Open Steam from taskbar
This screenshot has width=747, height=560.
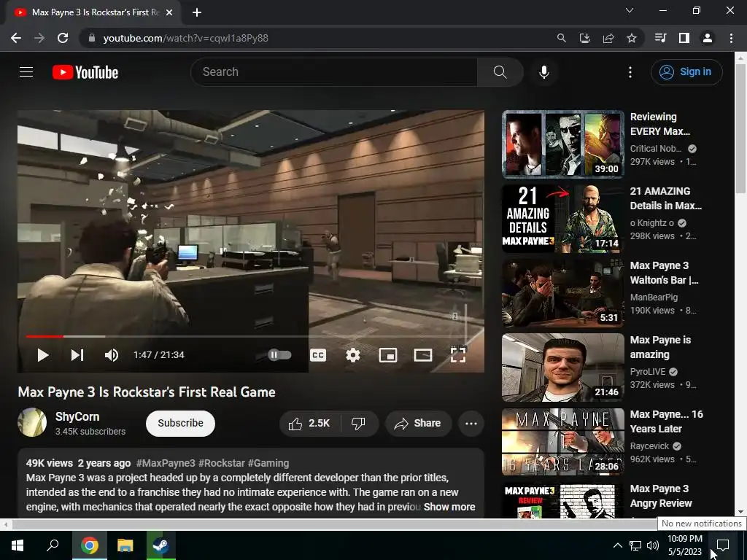point(160,545)
